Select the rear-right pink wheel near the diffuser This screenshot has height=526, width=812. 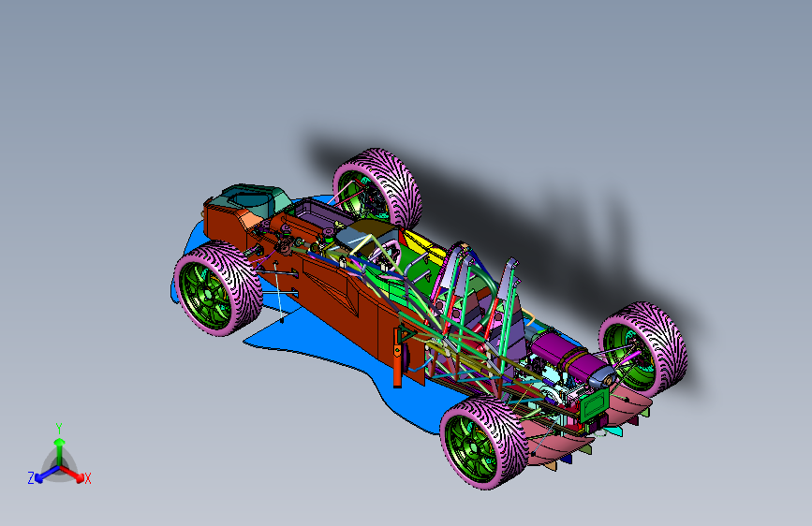[483, 443]
